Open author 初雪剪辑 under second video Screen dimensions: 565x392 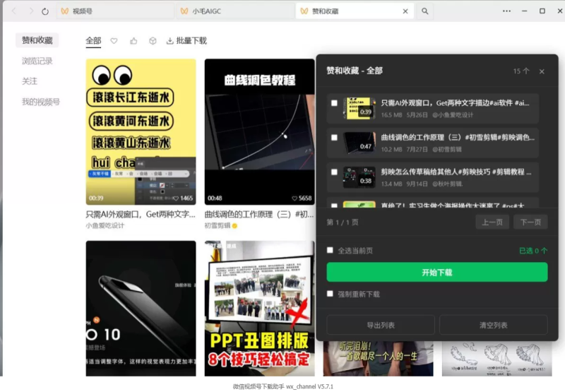[x=218, y=225]
